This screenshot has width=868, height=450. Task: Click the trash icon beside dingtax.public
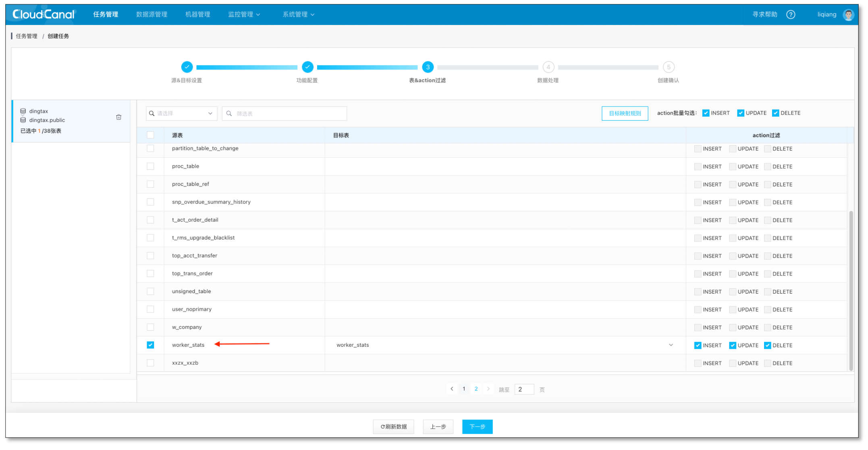coord(118,117)
